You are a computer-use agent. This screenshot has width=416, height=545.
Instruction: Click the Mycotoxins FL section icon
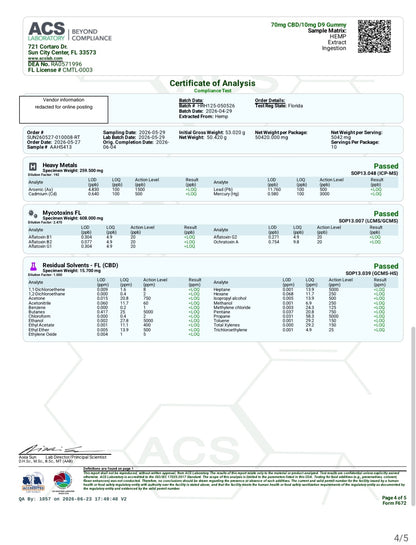click(33, 214)
